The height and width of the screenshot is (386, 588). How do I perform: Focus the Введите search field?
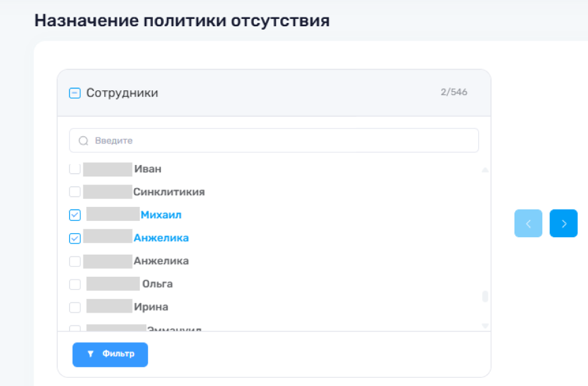pos(283,141)
